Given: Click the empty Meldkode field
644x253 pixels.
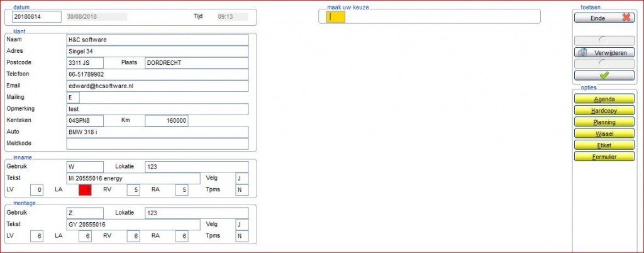Looking at the screenshot, I should [157, 143].
